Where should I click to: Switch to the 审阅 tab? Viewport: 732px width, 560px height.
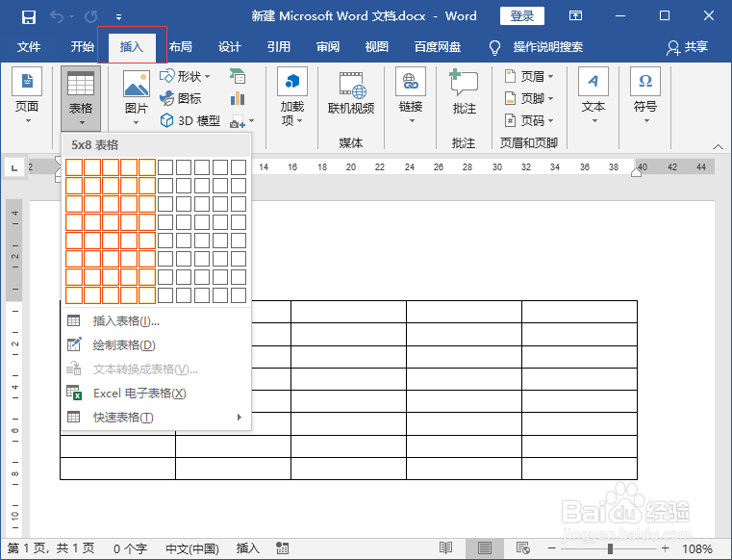point(328,47)
